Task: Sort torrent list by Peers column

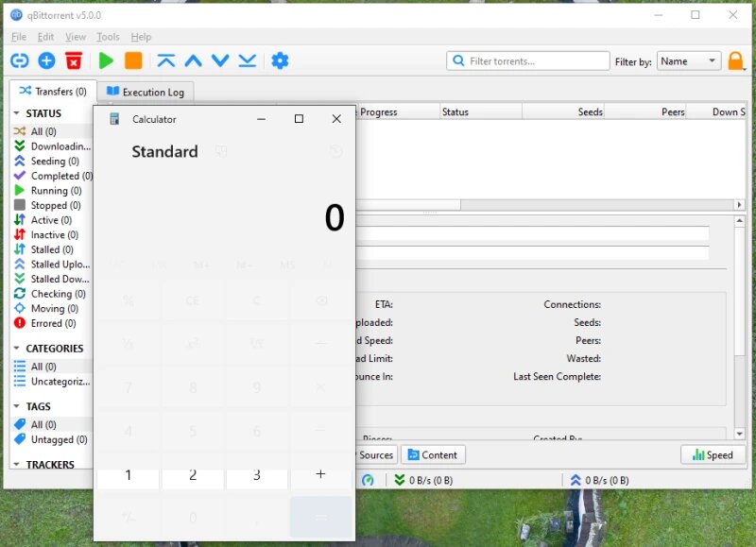Action: click(645, 111)
